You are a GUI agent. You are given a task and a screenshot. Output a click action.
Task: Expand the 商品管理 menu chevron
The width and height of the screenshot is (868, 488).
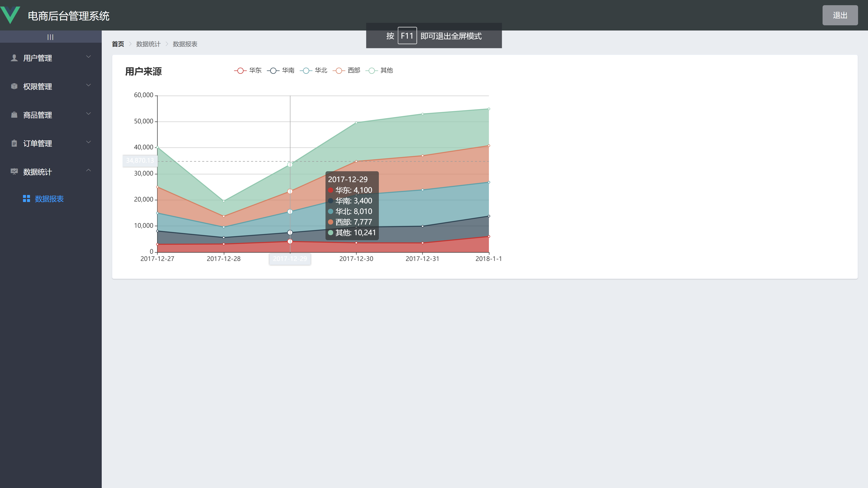[89, 113]
